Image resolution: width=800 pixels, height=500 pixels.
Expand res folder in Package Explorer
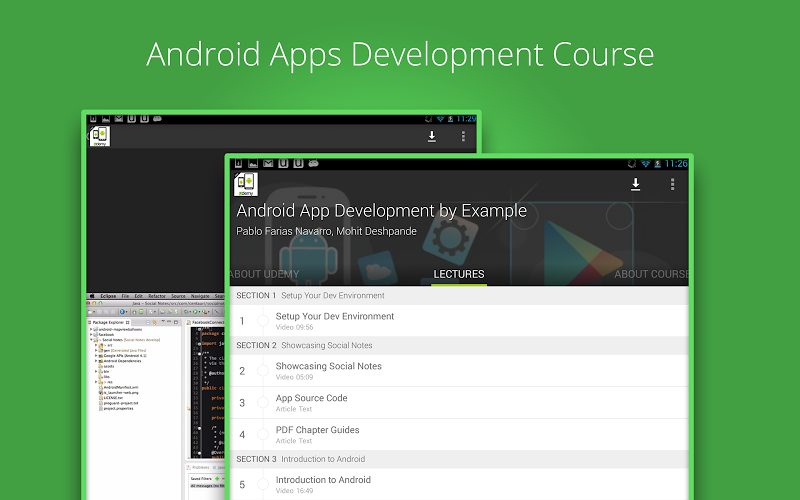point(96,382)
